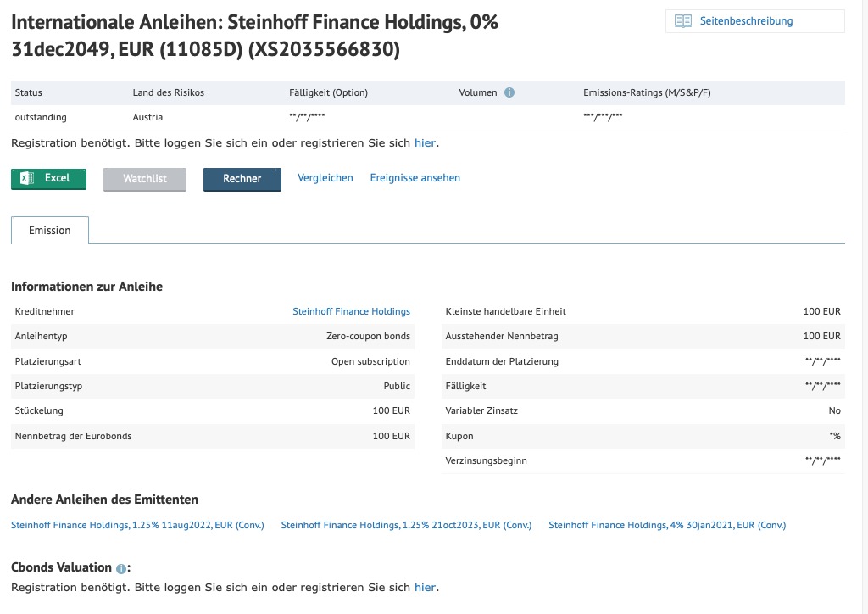
Task: Click 'hier' link under Cbonds Valuation
Action: click(x=425, y=587)
